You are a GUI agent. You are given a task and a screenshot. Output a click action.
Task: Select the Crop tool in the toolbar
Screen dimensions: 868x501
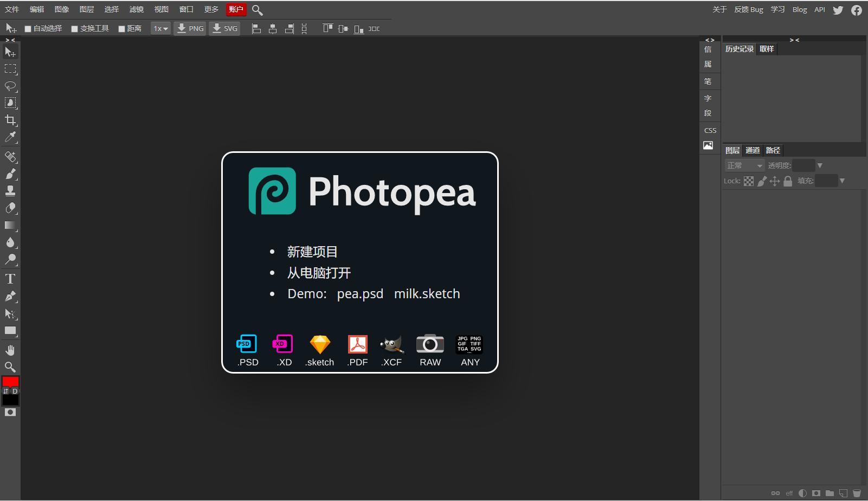(10, 120)
